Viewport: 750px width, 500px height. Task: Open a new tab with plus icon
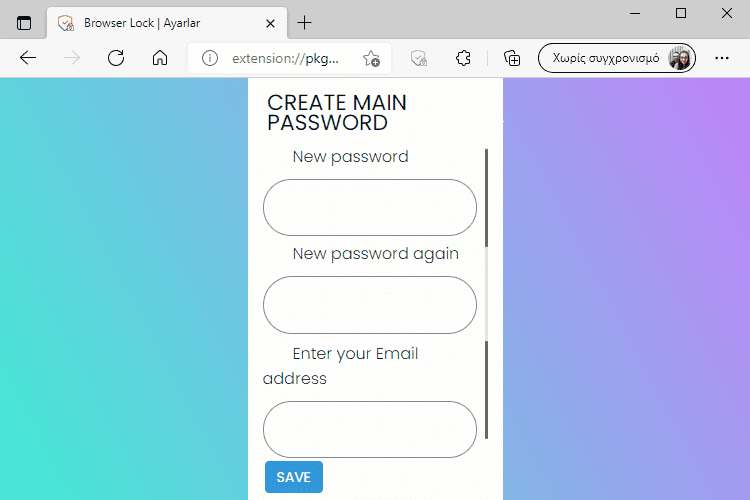(304, 22)
